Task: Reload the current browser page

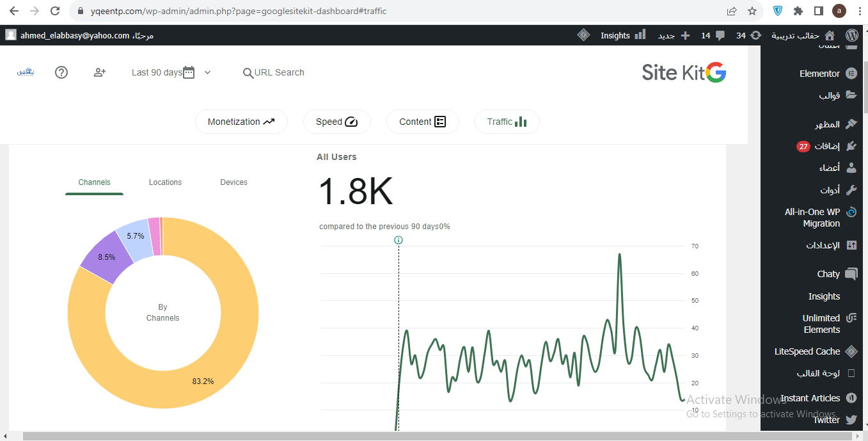Action: [x=55, y=11]
